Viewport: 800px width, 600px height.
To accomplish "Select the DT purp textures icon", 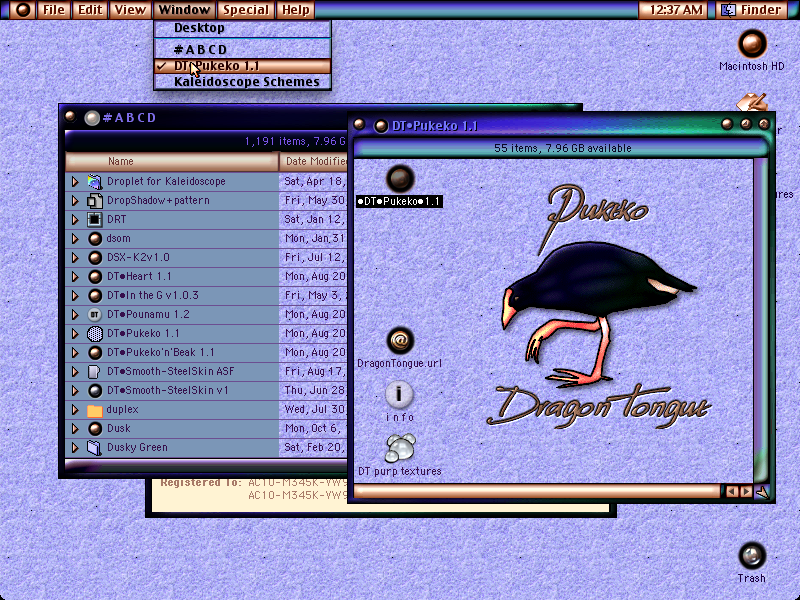I will (x=400, y=448).
